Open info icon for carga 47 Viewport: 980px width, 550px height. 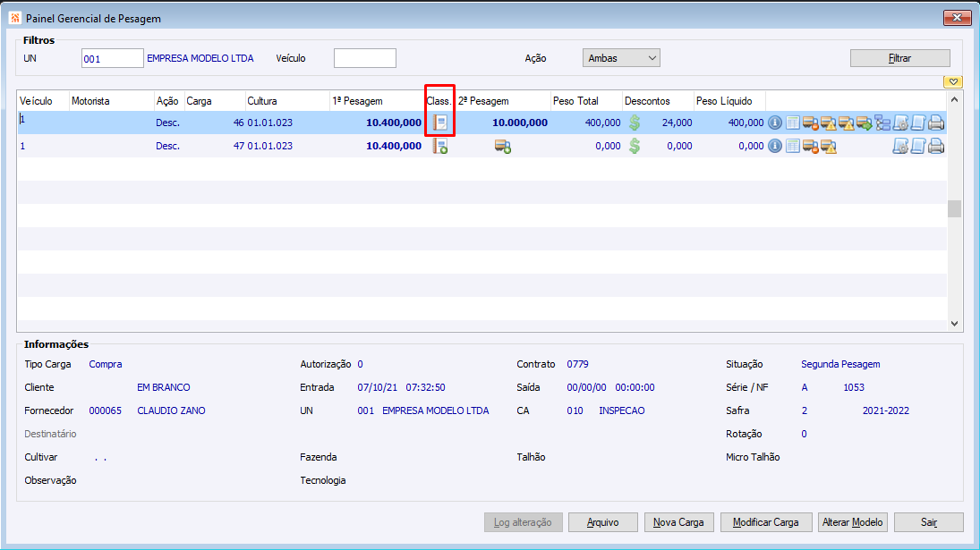[774, 146]
